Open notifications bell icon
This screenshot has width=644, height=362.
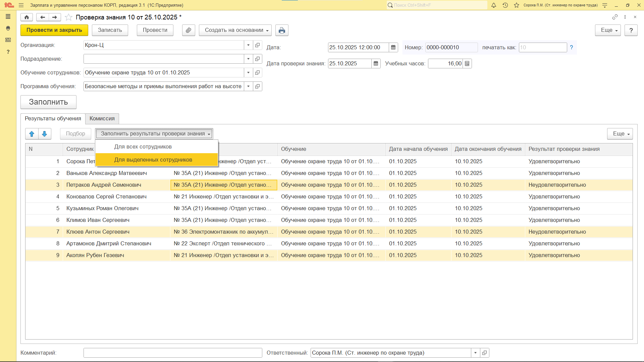(x=494, y=5)
